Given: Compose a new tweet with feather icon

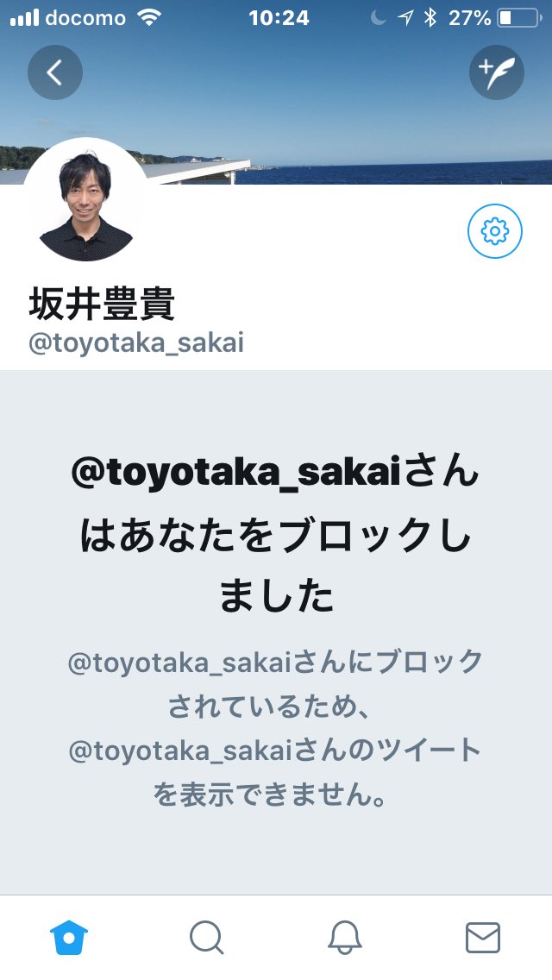Looking at the screenshot, I should click(496, 72).
